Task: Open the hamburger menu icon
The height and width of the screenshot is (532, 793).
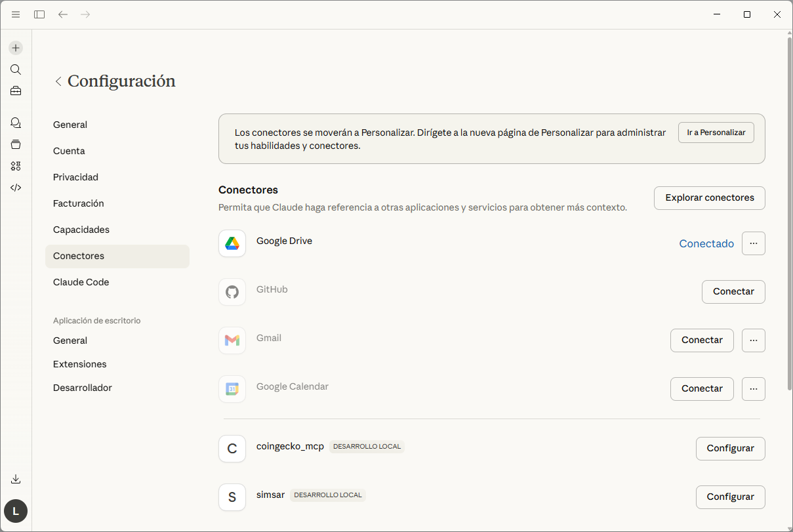Action: pyautogui.click(x=16, y=14)
